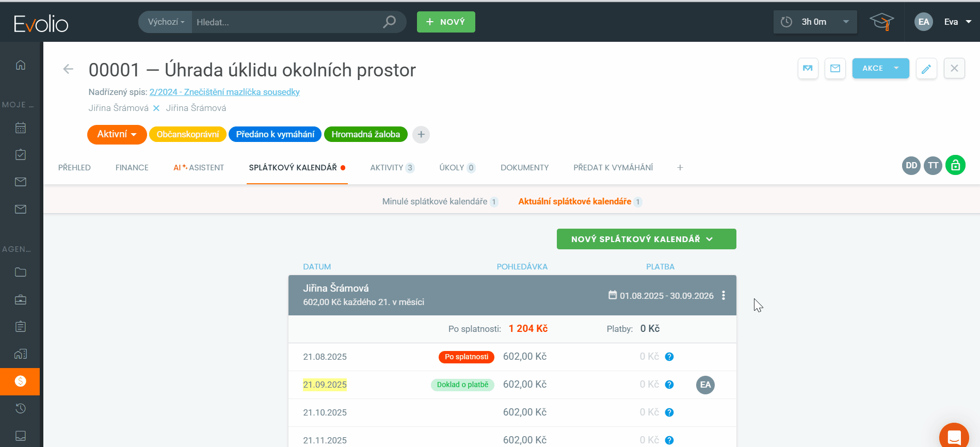Click the graduation cap tutorial icon
980x447 pixels.
coord(881,22)
